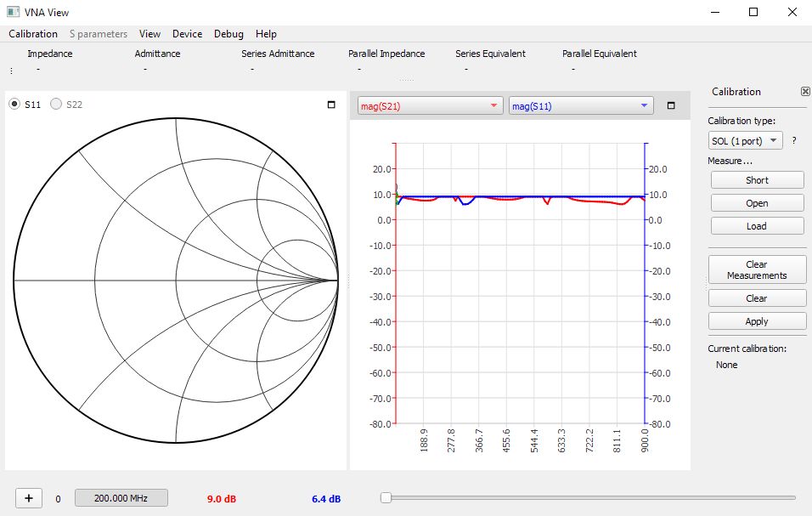Viewport: 812px width, 516px height.
Task: Open the Device menu
Action: tap(187, 34)
